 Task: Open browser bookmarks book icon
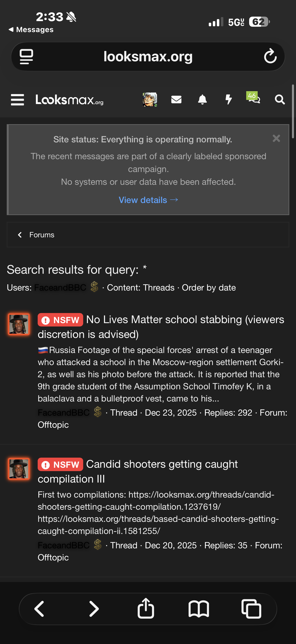(x=199, y=609)
